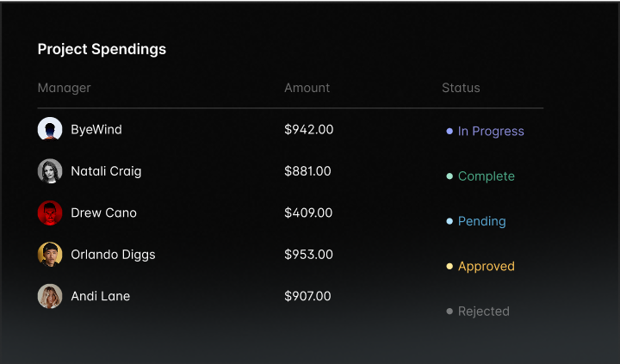
Task: Click Natali Craig's avatar photo
Action: tap(50, 171)
